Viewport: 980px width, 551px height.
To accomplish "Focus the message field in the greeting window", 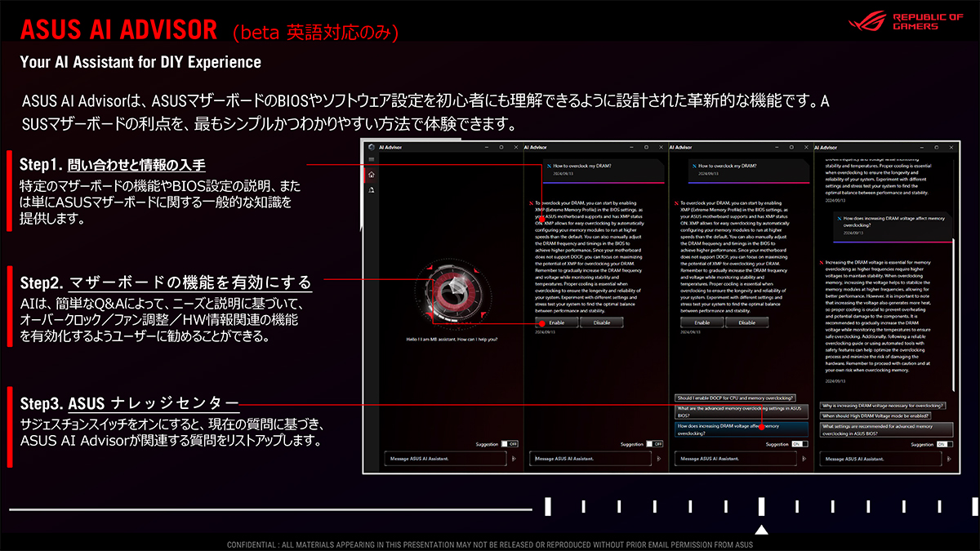I will coord(446,459).
